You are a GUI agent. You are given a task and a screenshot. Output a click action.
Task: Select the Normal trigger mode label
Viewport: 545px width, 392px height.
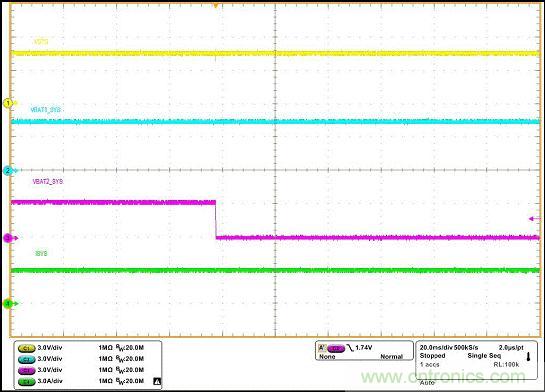[391, 357]
